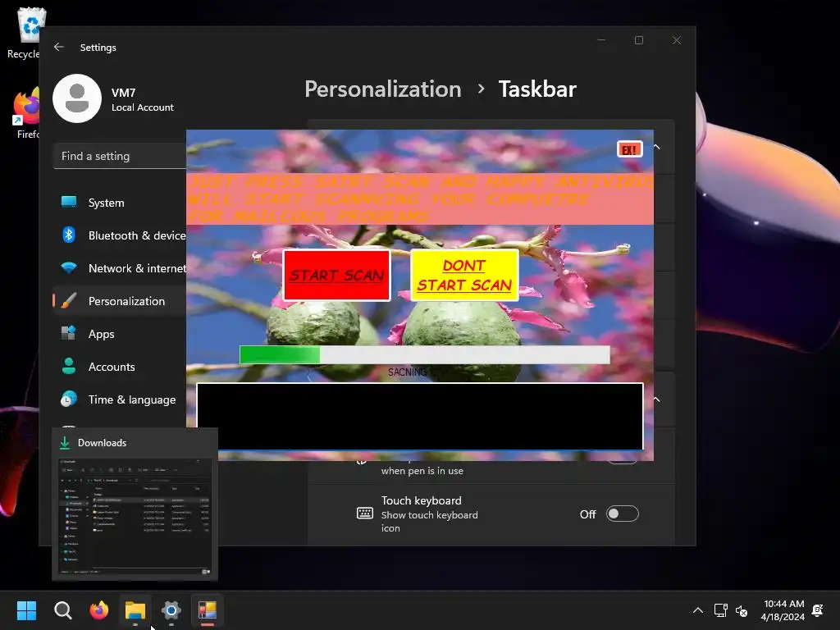Image resolution: width=840 pixels, height=630 pixels.
Task: Start the antivirus scan with START SCAN
Action: click(x=336, y=276)
